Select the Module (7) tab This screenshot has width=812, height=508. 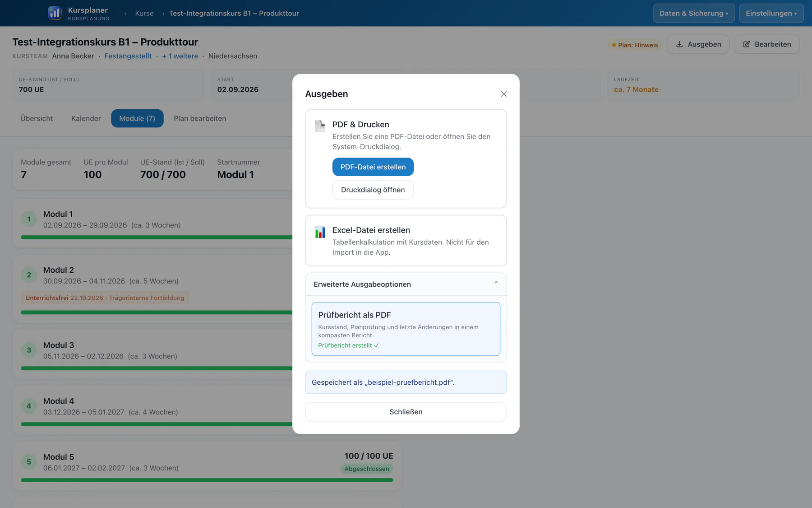coord(137,118)
